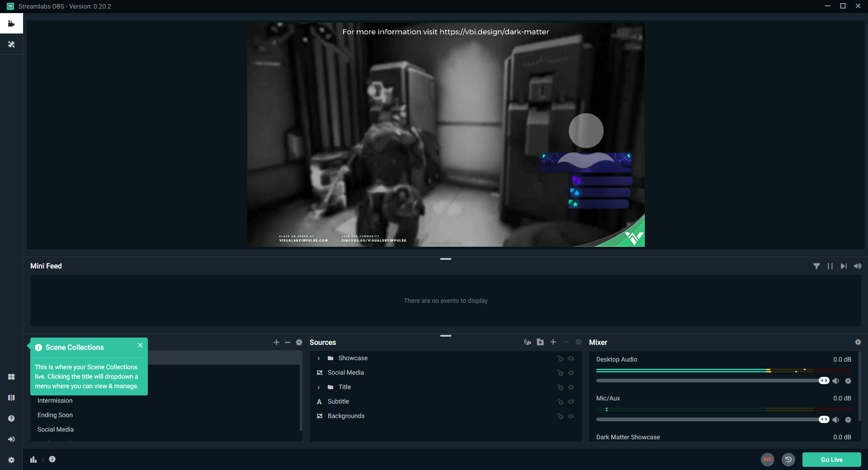Click the Go Live button
The width and height of the screenshot is (868, 470).
(x=831, y=460)
